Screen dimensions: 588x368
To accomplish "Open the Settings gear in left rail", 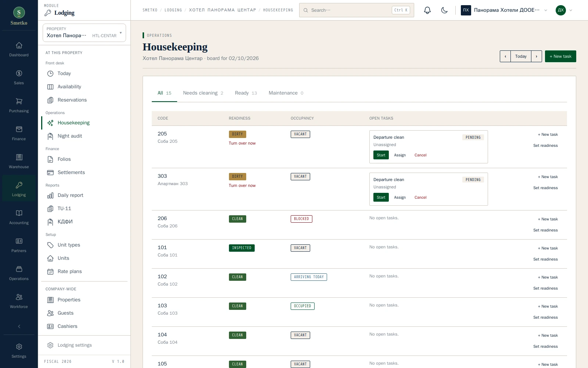I will tap(19, 351).
